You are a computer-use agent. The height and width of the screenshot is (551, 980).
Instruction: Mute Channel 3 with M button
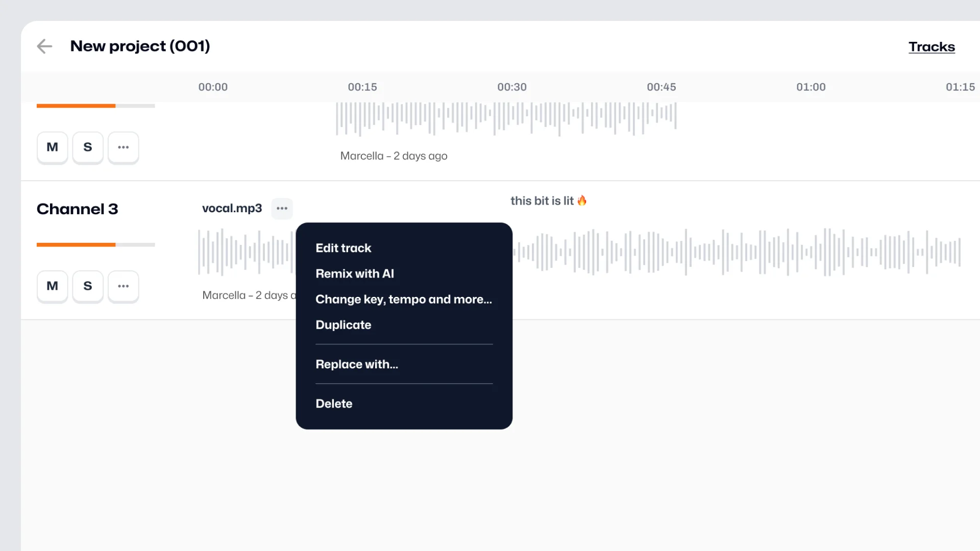(52, 286)
